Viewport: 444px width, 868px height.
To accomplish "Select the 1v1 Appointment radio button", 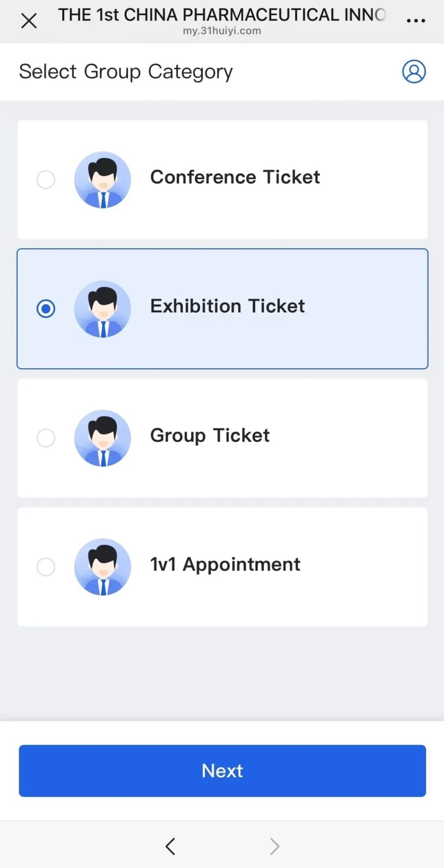I will [46, 567].
